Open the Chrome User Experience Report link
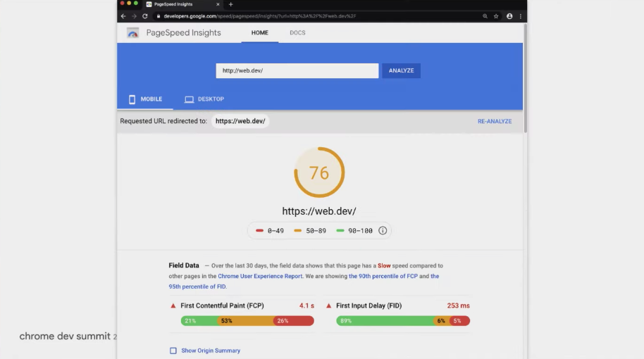 [259, 276]
